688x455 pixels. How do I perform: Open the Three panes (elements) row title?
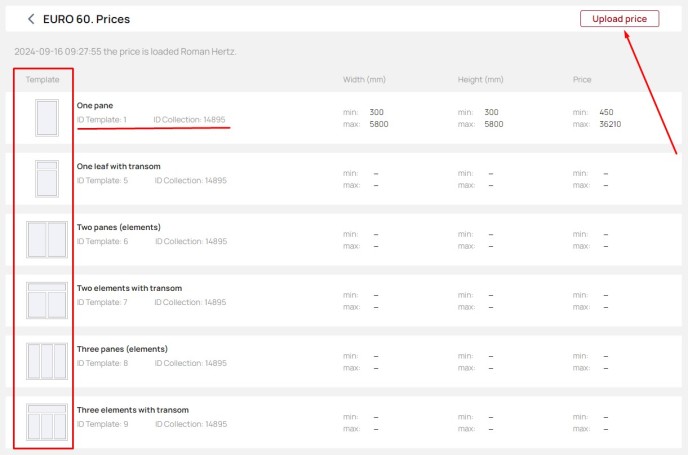tap(122, 349)
